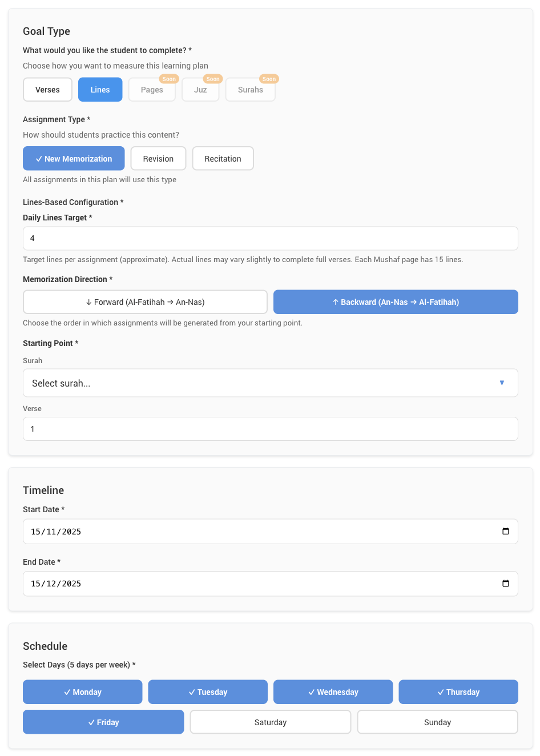Select the Verses goal type

(x=47, y=90)
